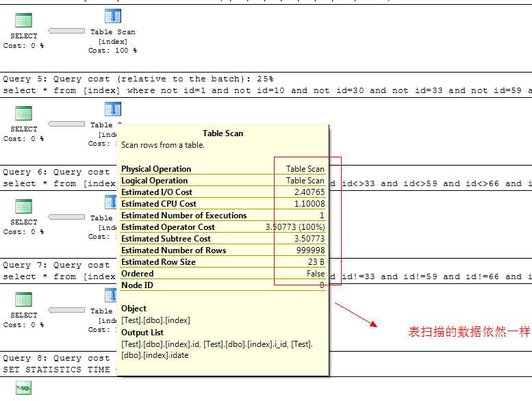This screenshot has height=401, width=532.
Task: Click the [Test].[dbo].[index] object name
Action: (155, 320)
